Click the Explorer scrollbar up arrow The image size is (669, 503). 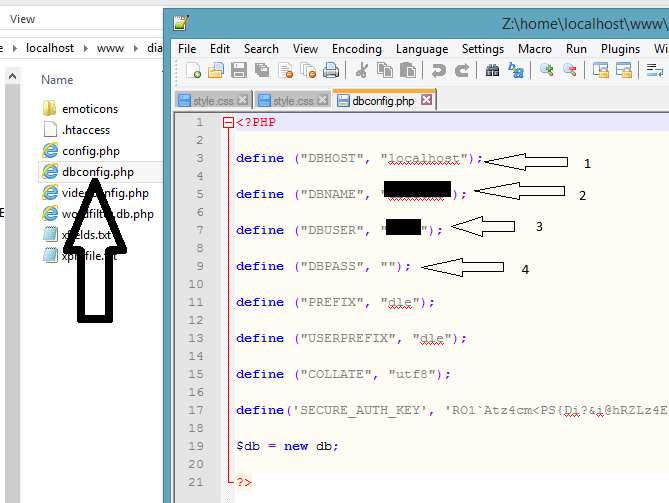(12, 77)
